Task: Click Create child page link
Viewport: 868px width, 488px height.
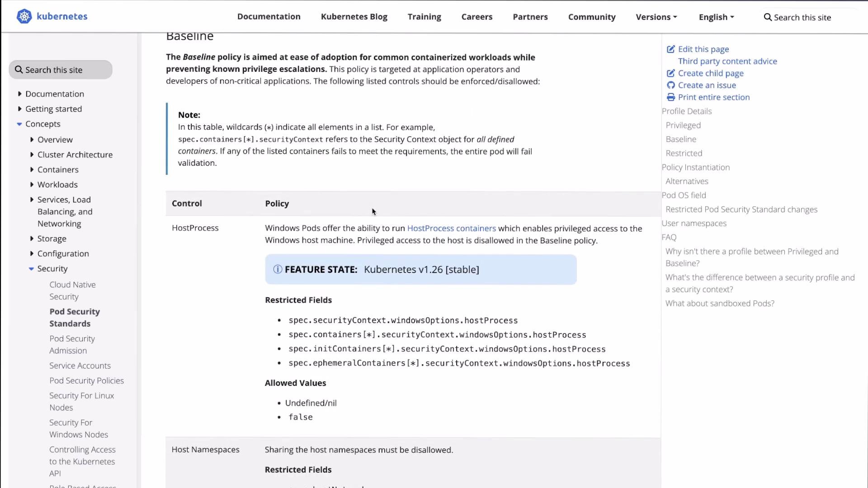Action: coord(711,73)
